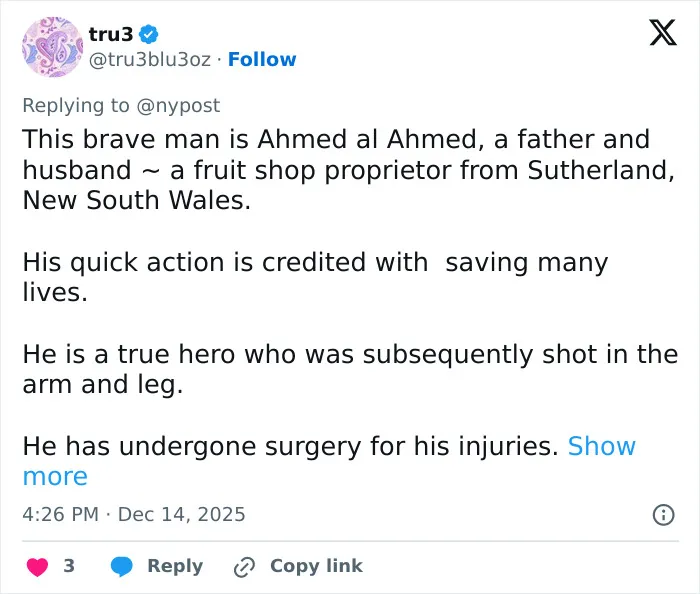This screenshot has width=700, height=594.
Task: Open the X logo link
Action: [663, 33]
